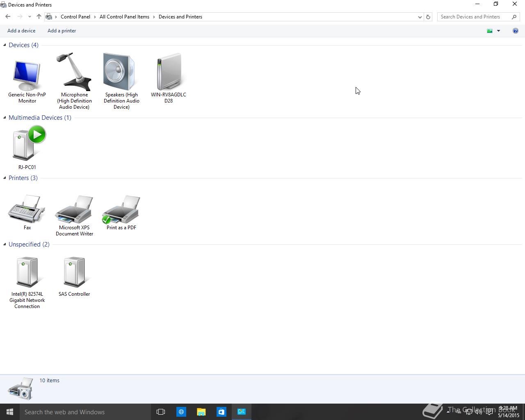Navigate to Control Panel breadcrumb

[75, 17]
